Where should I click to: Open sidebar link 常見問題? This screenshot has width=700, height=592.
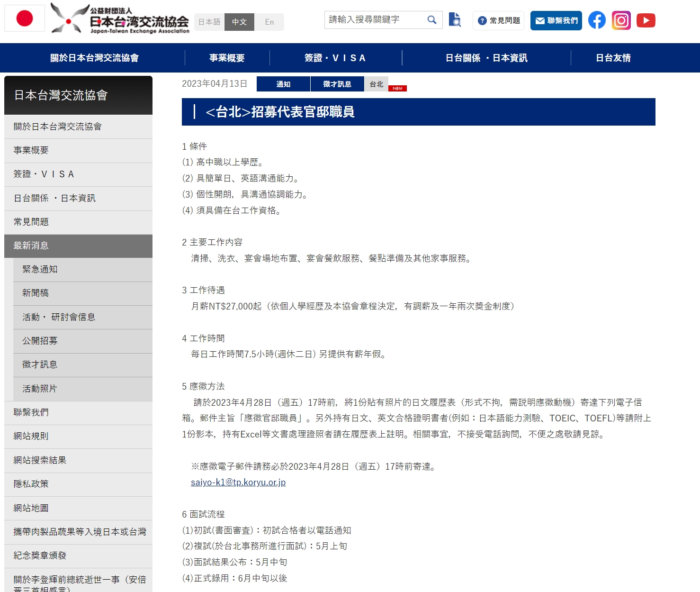click(79, 222)
